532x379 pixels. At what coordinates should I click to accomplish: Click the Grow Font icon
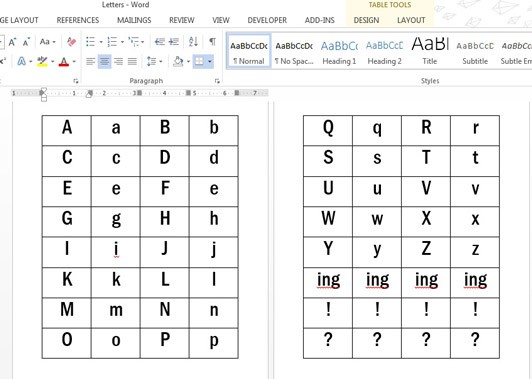13,42
